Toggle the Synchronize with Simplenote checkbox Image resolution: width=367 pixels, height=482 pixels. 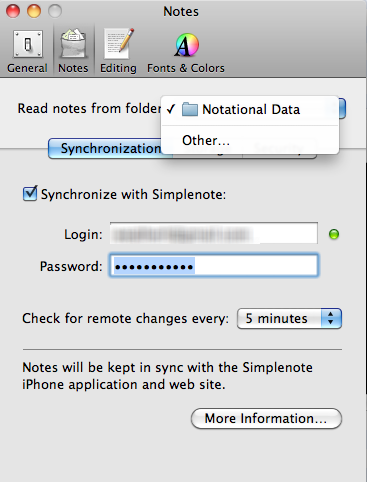coord(30,194)
